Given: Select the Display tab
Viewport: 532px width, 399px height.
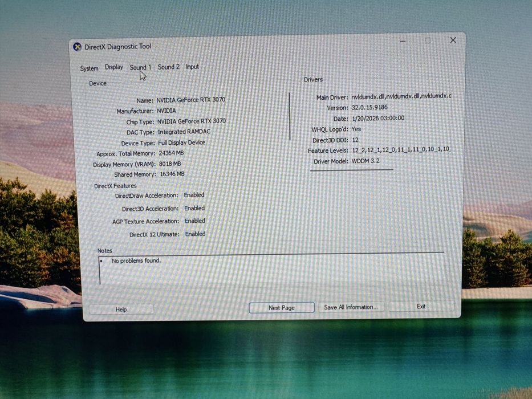Looking at the screenshot, I should 114,67.
